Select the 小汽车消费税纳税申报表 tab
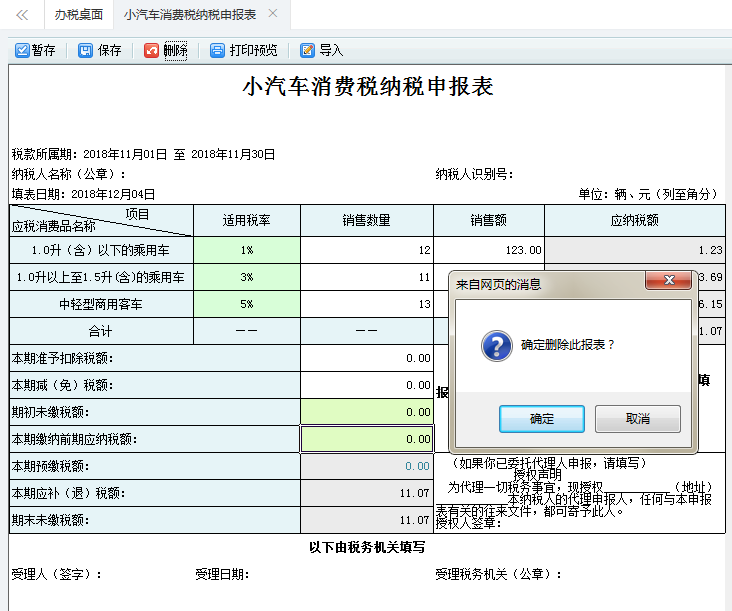 190,15
